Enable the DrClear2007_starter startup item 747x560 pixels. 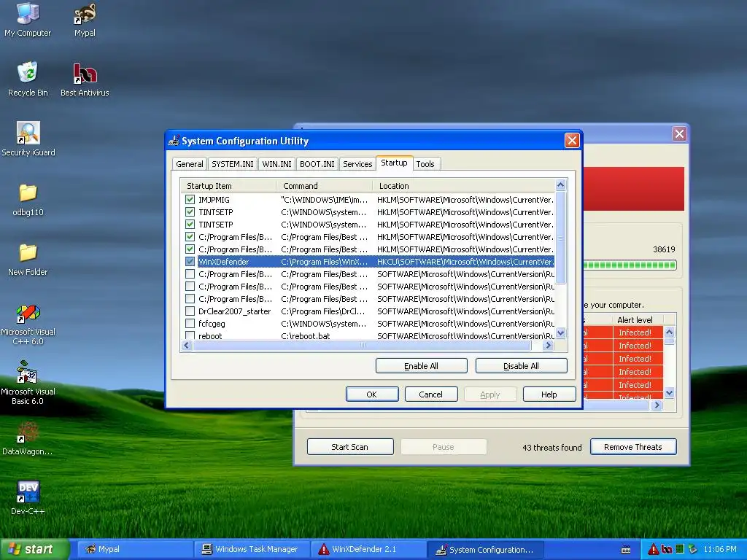pyautogui.click(x=190, y=311)
